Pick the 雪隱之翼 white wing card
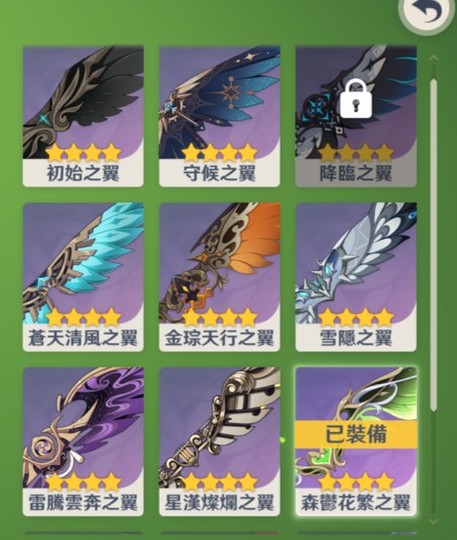 356,277
